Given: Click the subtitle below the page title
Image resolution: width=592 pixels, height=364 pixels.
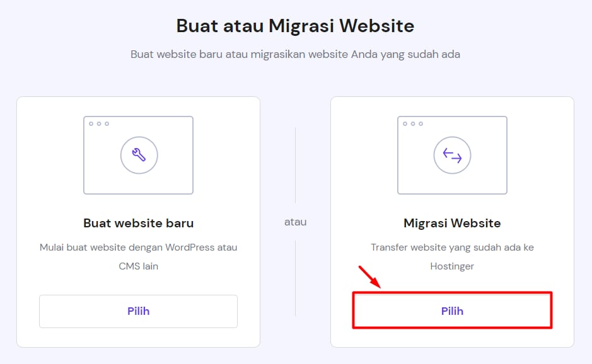Looking at the screenshot, I should [295, 54].
